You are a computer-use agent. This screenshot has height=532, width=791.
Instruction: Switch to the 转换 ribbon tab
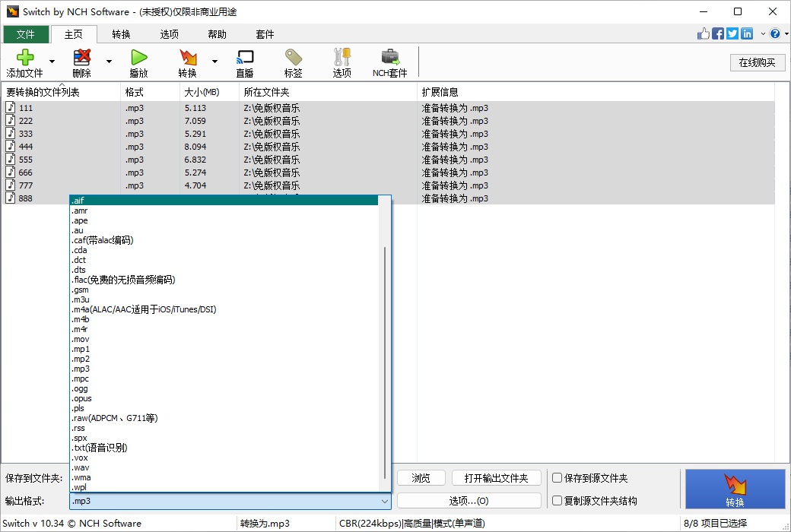point(121,34)
